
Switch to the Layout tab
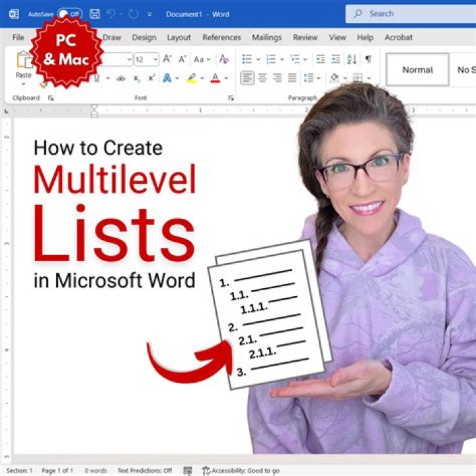pos(178,37)
